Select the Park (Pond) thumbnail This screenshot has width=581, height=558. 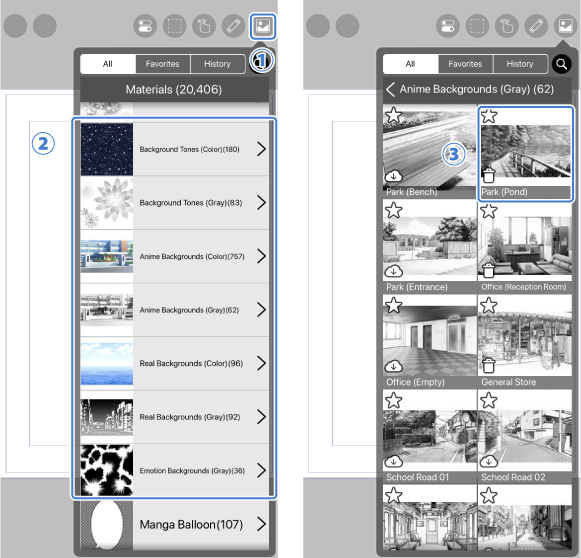coord(525,154)
